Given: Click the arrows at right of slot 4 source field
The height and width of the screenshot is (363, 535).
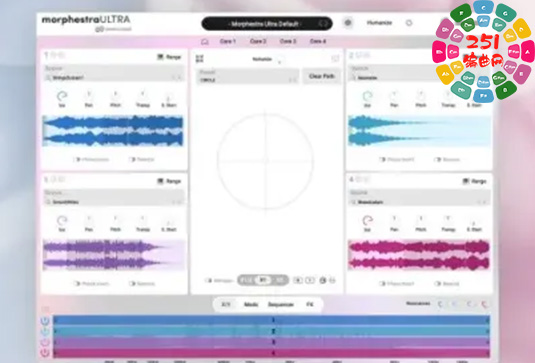Looking at the screenshot, I should (x=482, y=202).
